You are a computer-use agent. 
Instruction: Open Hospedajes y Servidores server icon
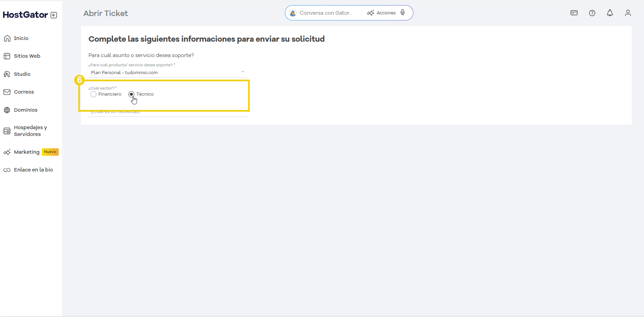tap(7, 131)
